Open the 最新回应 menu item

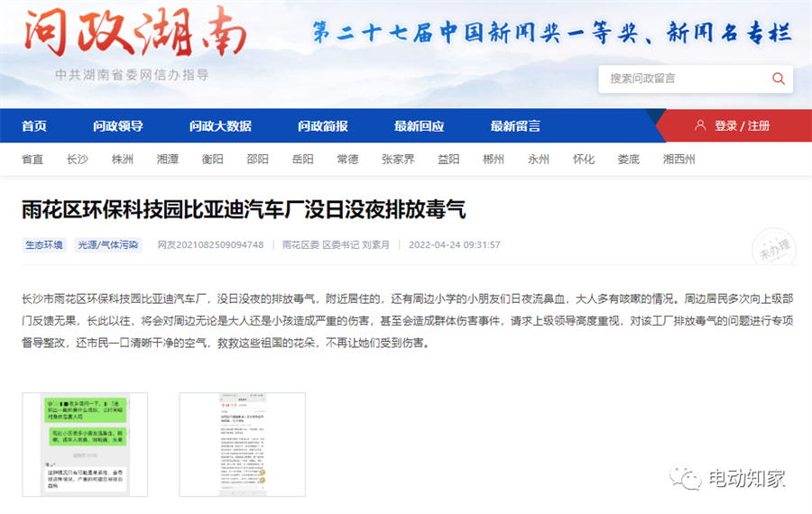[x=419, y=125]
